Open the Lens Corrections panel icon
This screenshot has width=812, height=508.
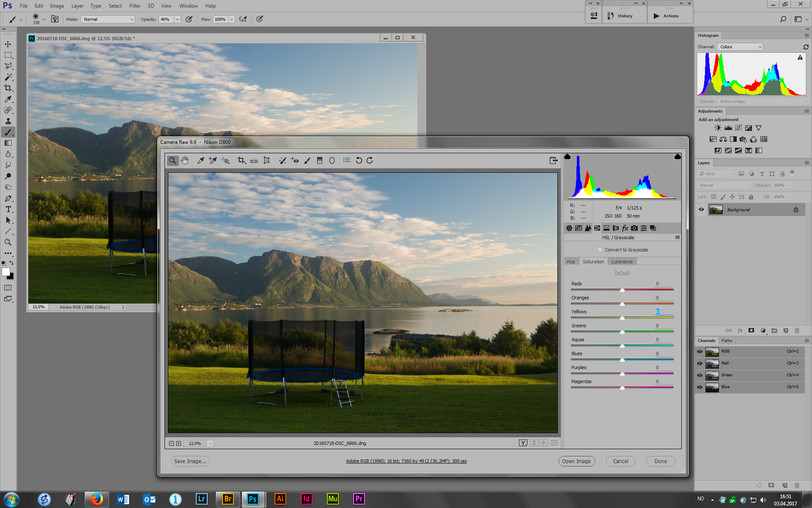point(616,228)
